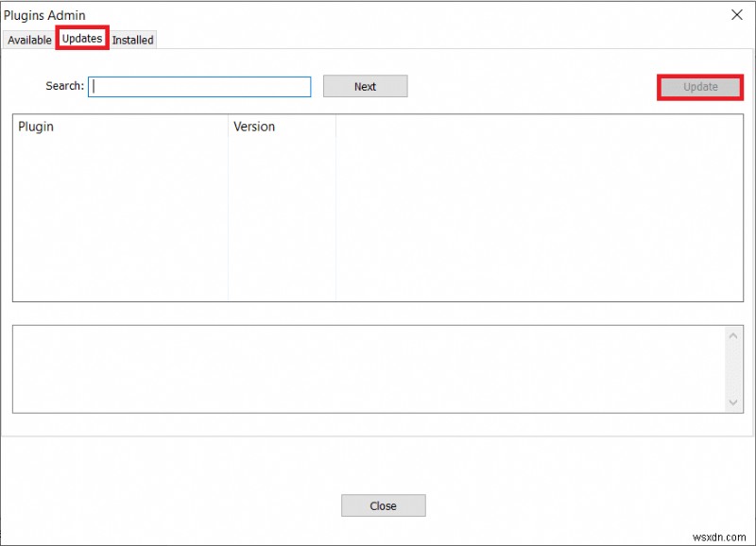The width and height of the screenshot is (756, 546).
Task: Select the Installed tab
Action: (x=132, y=40)
